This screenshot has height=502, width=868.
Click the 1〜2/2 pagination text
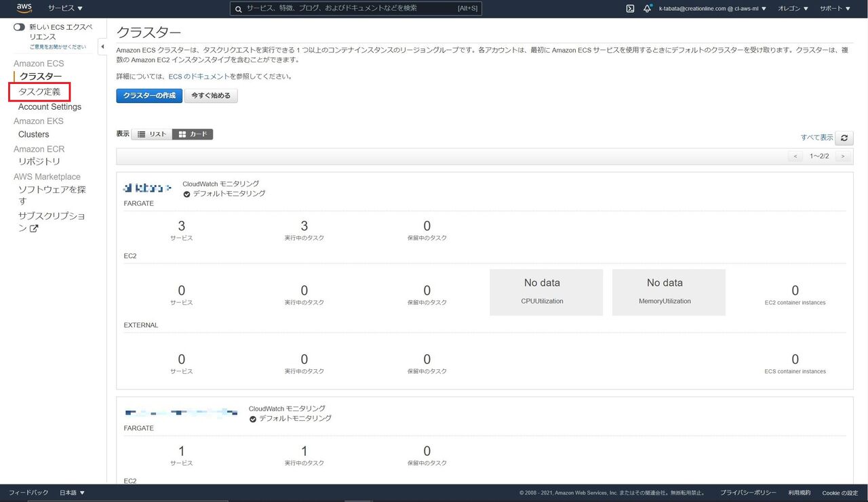819,156
